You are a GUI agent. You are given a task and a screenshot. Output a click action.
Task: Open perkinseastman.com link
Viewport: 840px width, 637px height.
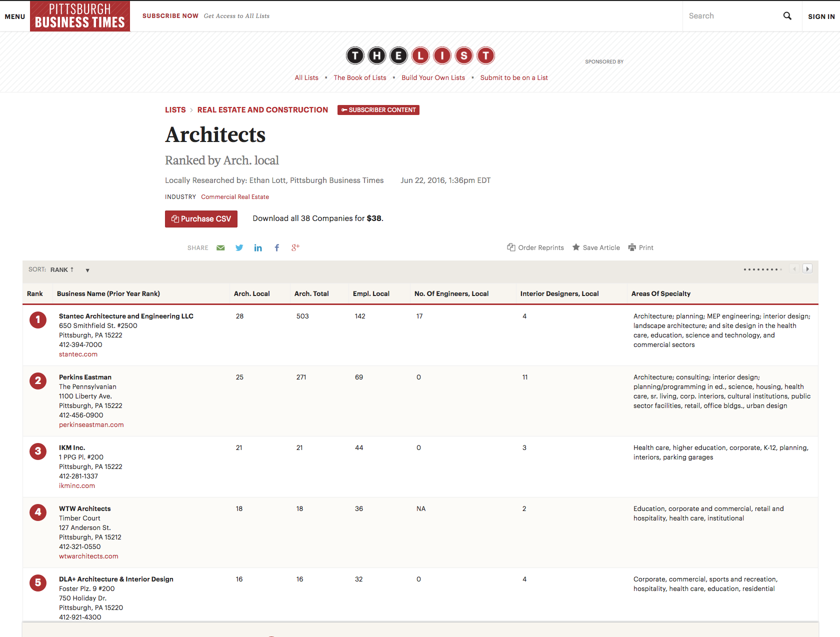coord(91,424)
